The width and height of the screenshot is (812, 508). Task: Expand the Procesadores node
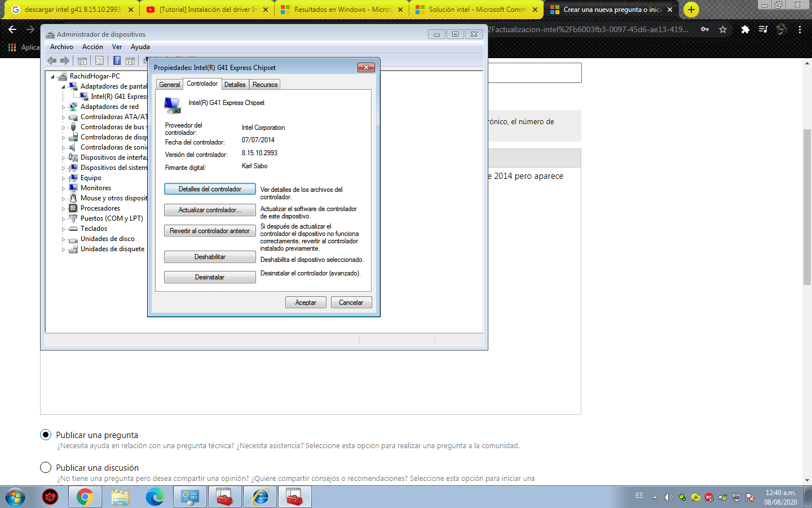tap(63, 209)
